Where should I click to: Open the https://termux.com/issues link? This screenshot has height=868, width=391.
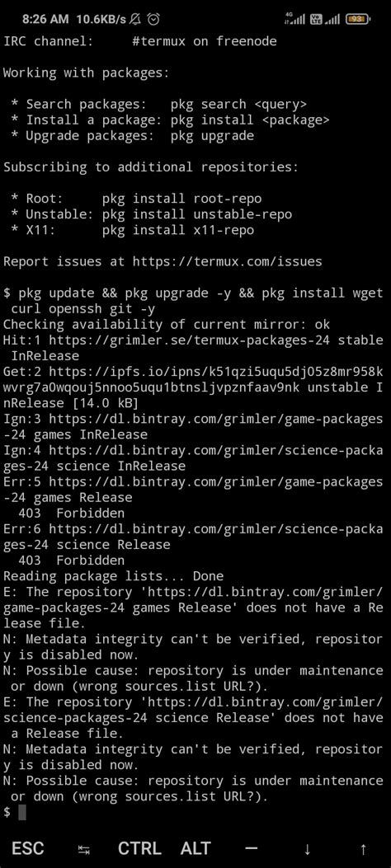point(227,261)
